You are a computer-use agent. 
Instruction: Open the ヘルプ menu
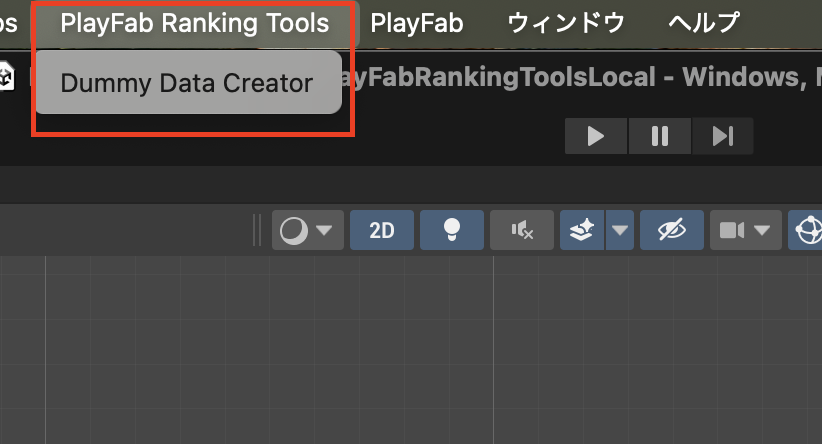pos(704,23)
